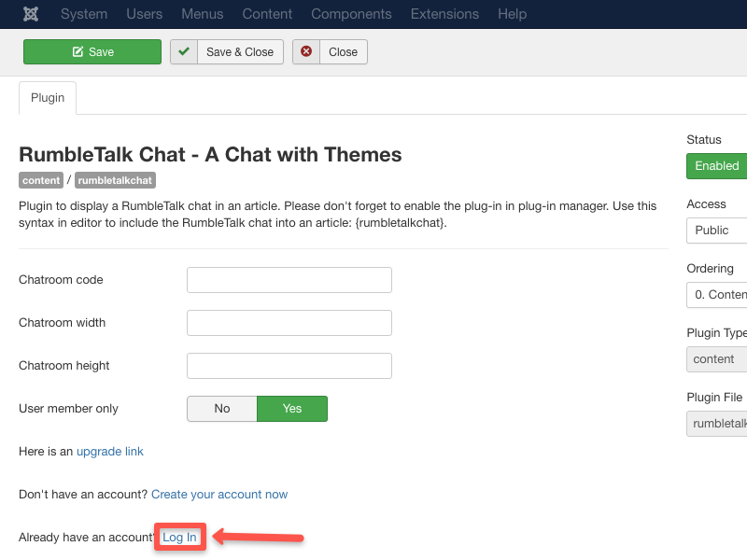This screenshot has width=747, height=560.
Task: Click the highlighted Log In link
Action: coord(179,537)
